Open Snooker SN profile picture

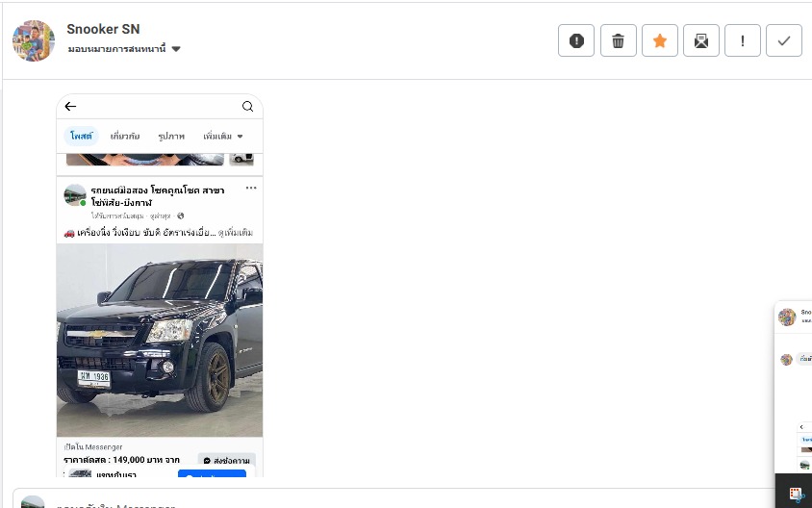coord(34,41)
